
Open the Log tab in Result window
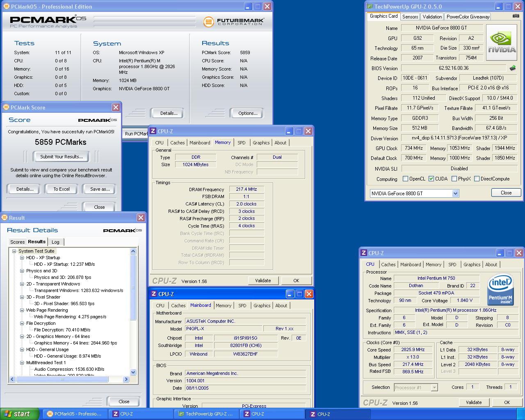tap(55, 242)
